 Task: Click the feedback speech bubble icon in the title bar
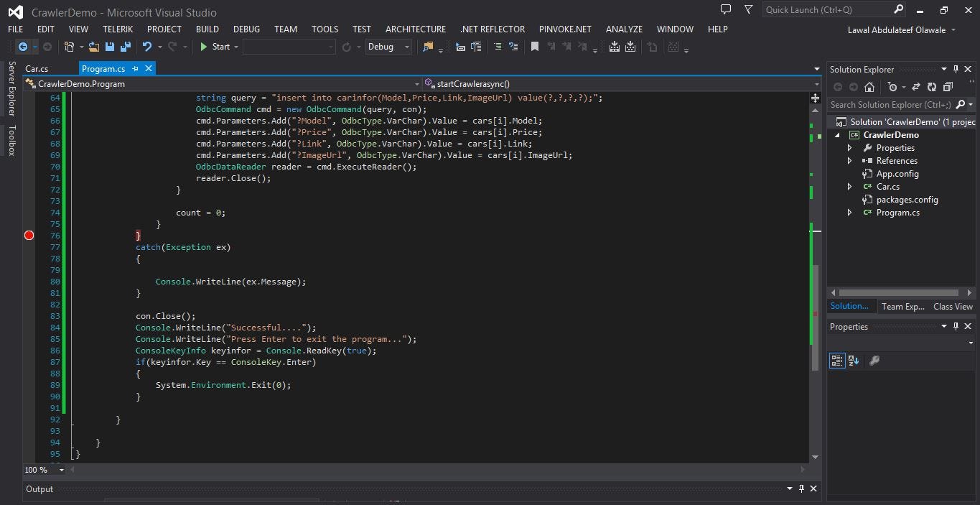[x=726, y=9]
